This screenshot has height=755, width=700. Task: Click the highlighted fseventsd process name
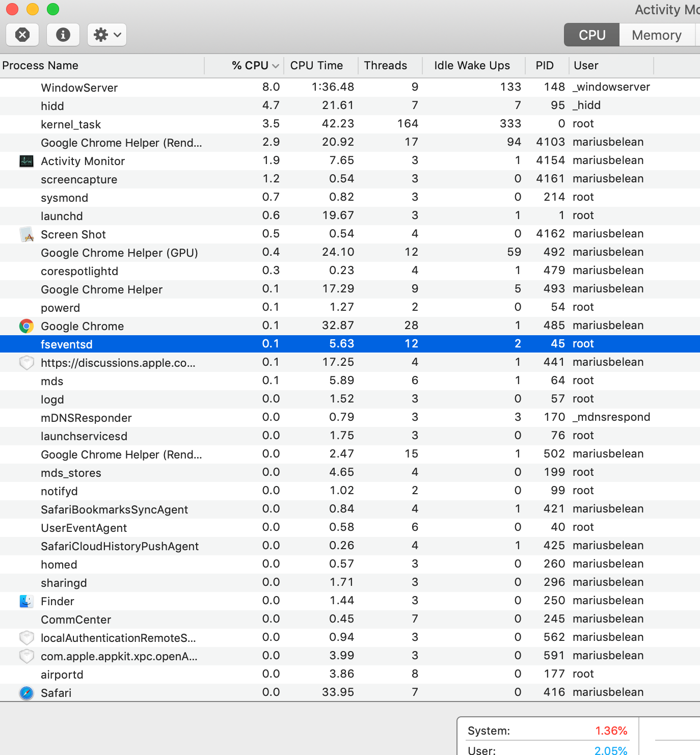66,344
